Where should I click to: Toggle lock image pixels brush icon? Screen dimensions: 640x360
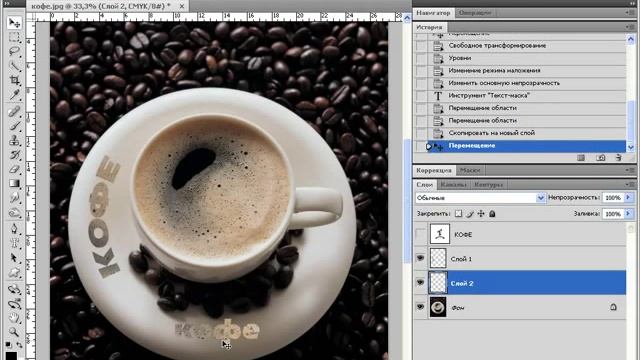click(470, 213)
